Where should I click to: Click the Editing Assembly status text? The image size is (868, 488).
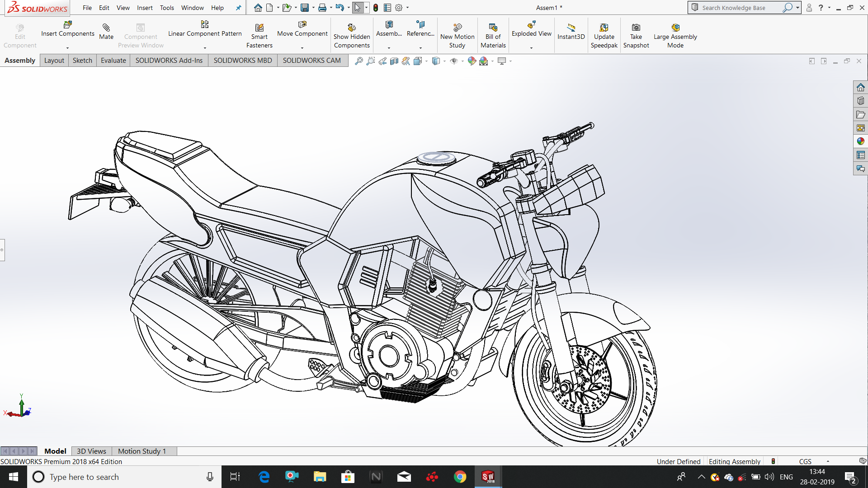[x=735, y=461]
